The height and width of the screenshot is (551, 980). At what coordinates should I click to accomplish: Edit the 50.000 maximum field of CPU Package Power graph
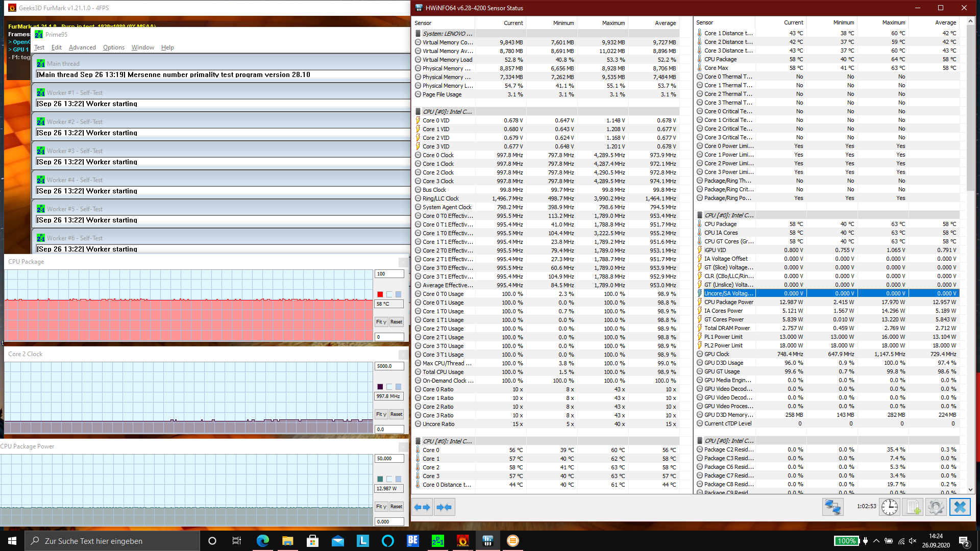coord(389,459)
